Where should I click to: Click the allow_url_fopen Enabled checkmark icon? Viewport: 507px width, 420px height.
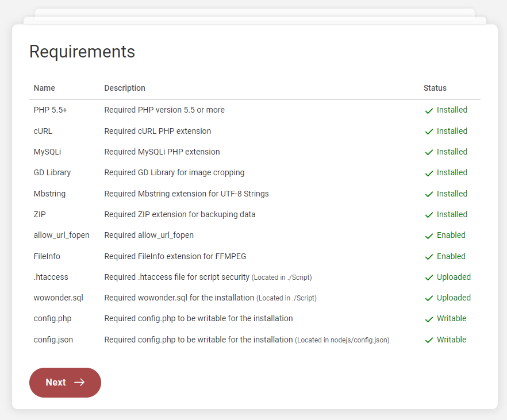(429, 236)
